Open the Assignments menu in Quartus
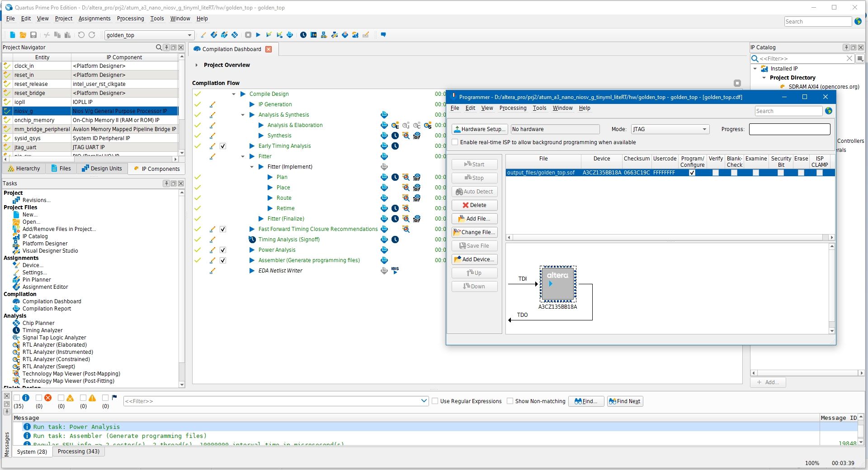This screenshot has height=470, width=868. click(94, 19)
